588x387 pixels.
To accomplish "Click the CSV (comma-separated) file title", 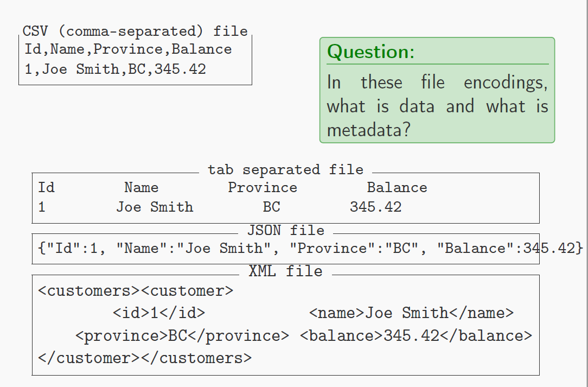I will pos(135,31).
